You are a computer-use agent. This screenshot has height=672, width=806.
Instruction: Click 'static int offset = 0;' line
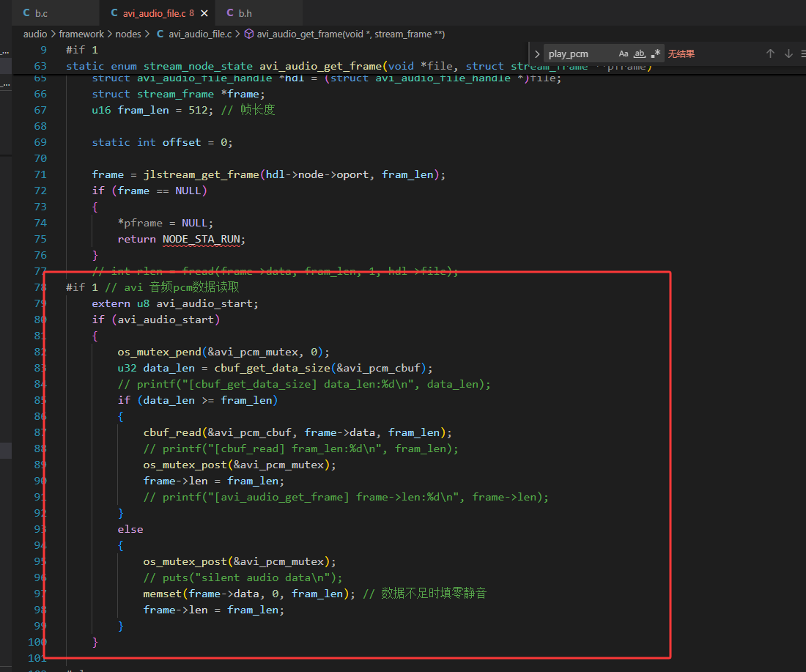click(x=163, y=142)
